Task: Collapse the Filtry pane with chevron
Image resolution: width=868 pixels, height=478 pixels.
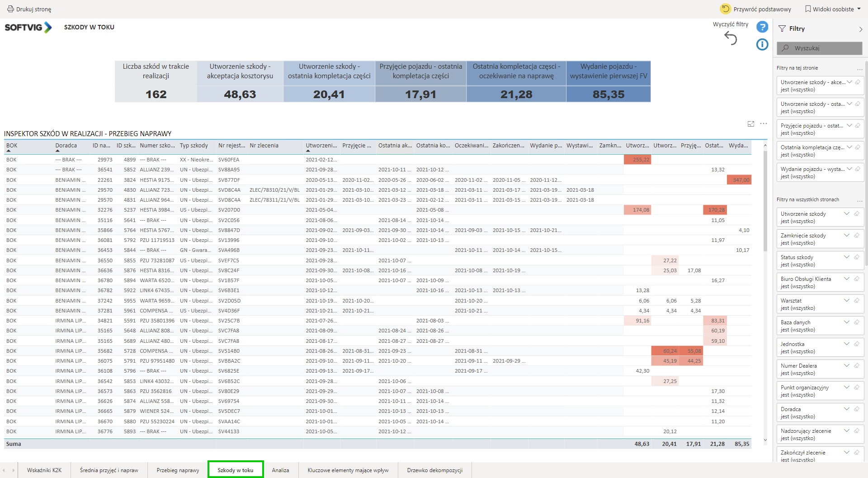Action: [x=860, y=29]
